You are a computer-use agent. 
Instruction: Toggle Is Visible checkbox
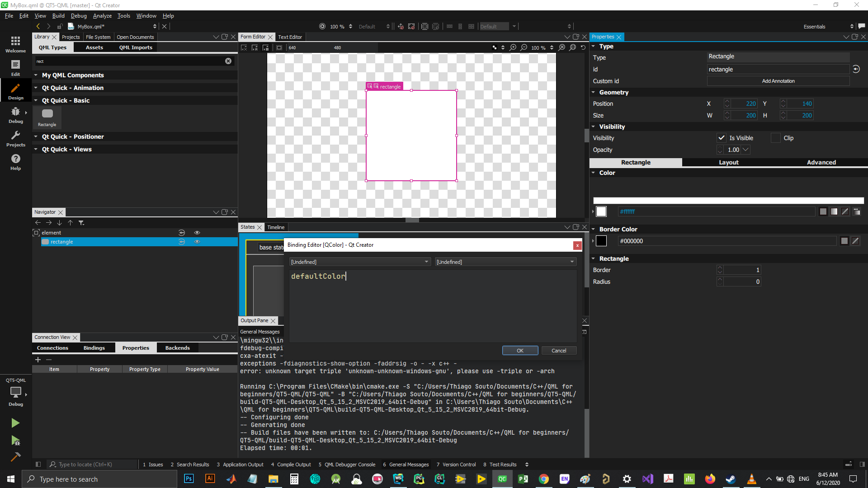(722, 138)
